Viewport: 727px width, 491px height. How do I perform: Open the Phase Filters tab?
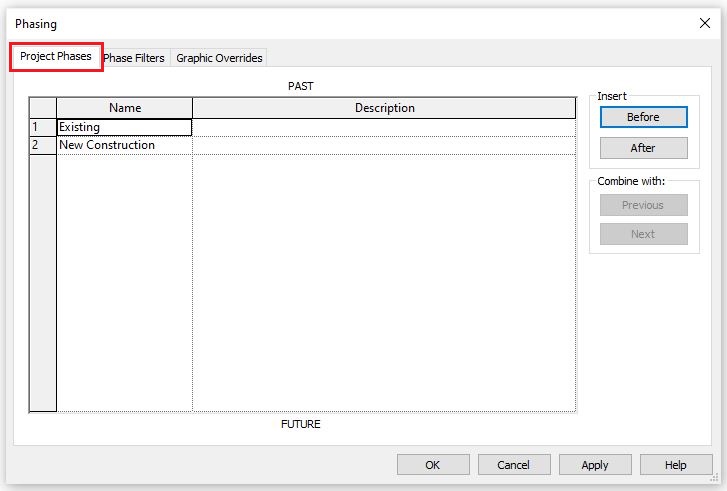pyautogui.click(x=135, y=58)
